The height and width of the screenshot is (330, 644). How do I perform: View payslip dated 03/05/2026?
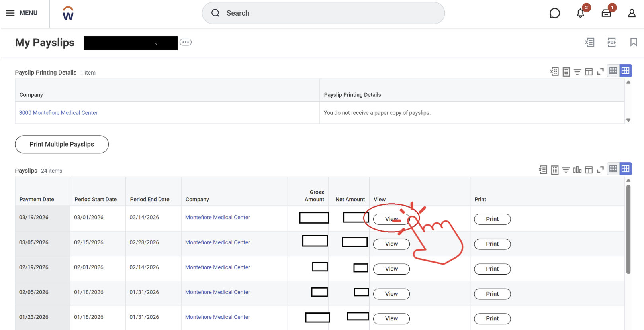(391, 244)
